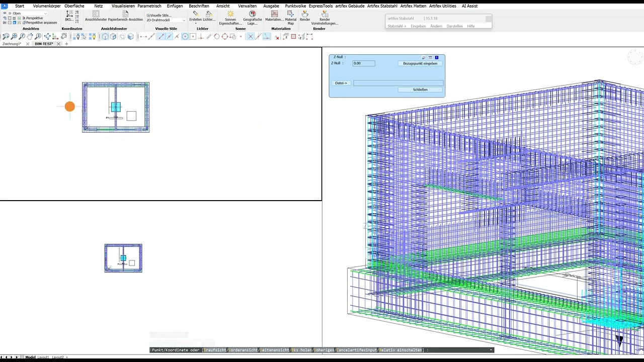Click the Seitenansicht option in command line
Viewport: 644px width, 362px height.
(275, 350)
